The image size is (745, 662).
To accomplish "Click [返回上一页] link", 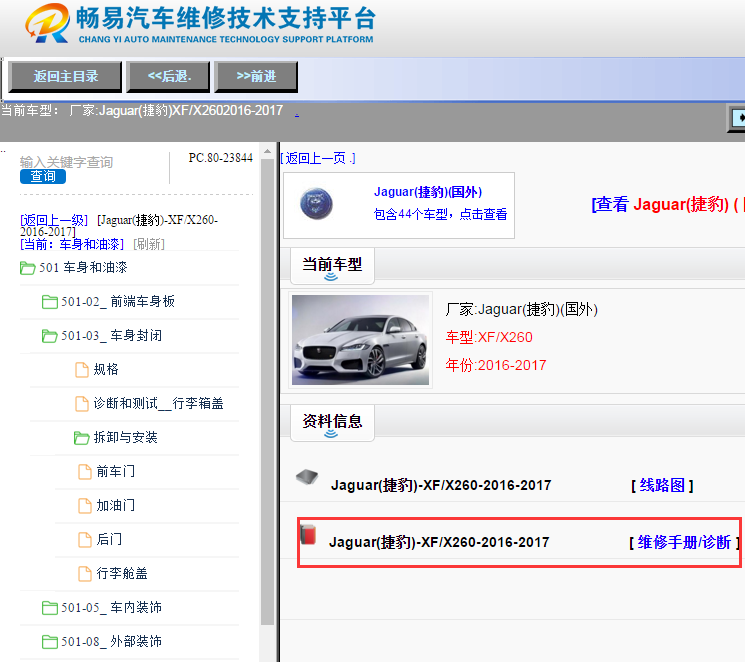I will (x=318, y=158).
